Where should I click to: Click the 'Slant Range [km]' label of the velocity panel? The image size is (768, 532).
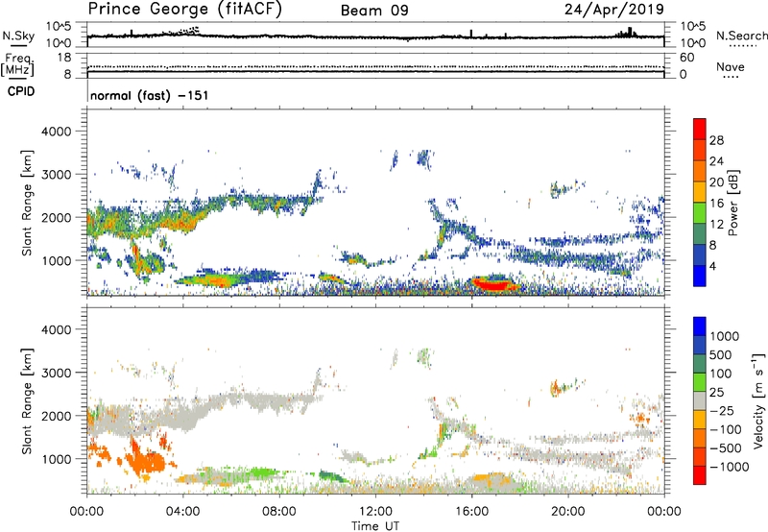(x=27, y=401)
